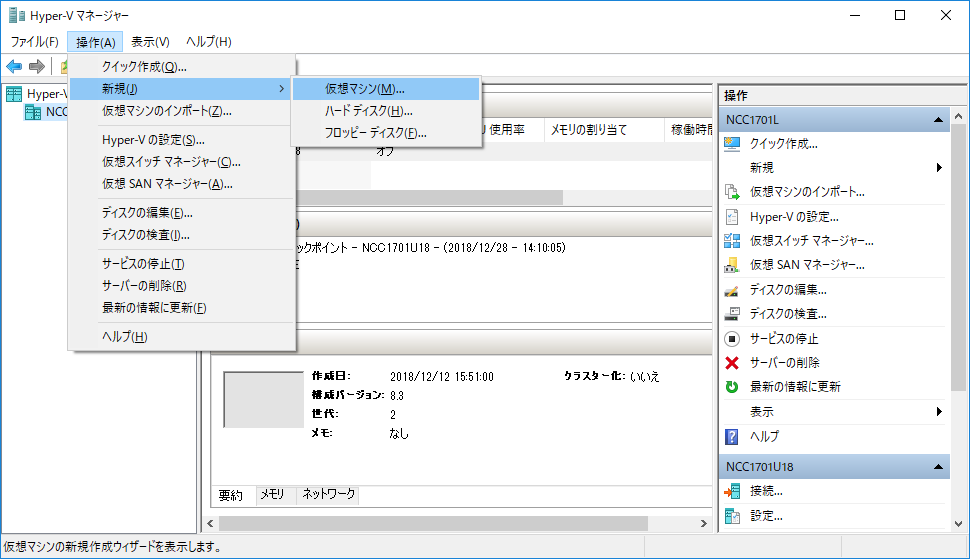Click the virtual machine preview thumbnail
Viewport: 970px width, 559px height.
[x=264, y=399]
